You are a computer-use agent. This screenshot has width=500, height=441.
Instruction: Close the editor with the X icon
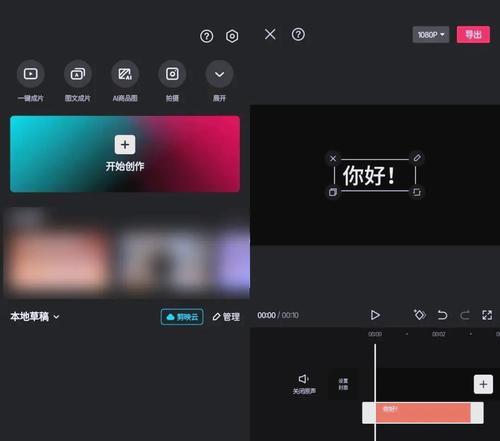point(270,34)
